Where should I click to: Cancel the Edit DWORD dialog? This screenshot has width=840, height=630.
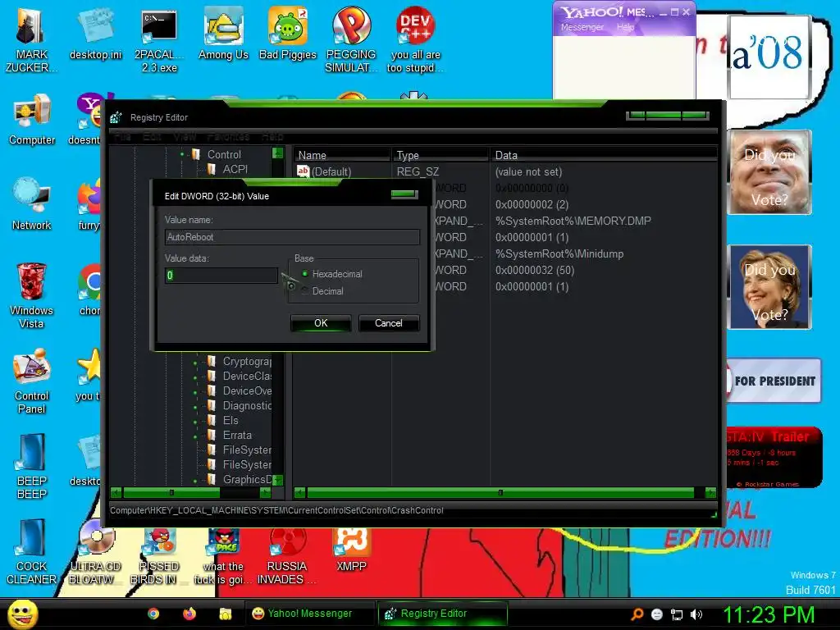click(x=388, y=323)
